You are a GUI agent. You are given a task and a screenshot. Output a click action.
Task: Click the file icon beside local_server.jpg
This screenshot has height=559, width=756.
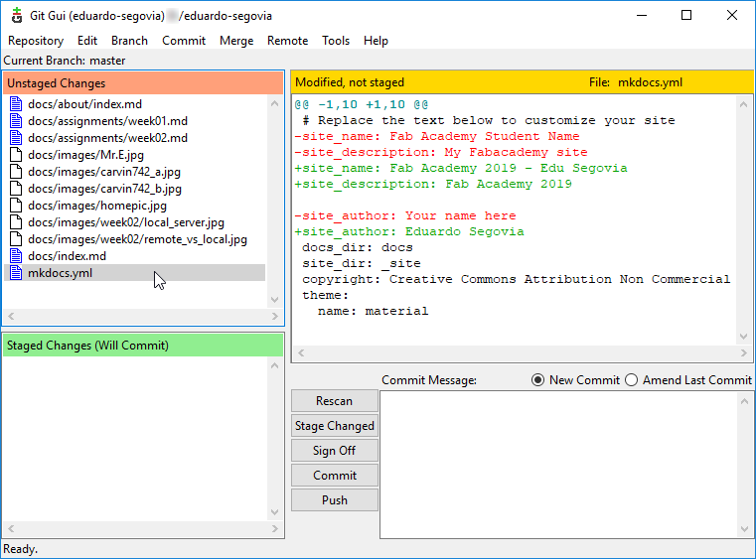(16, 221)
